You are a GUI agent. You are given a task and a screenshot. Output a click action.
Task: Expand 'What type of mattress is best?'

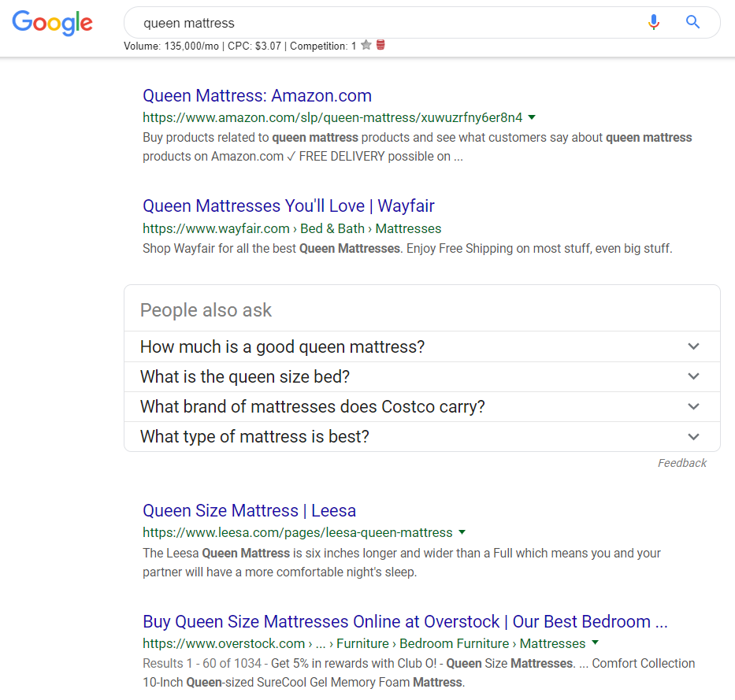422,436
